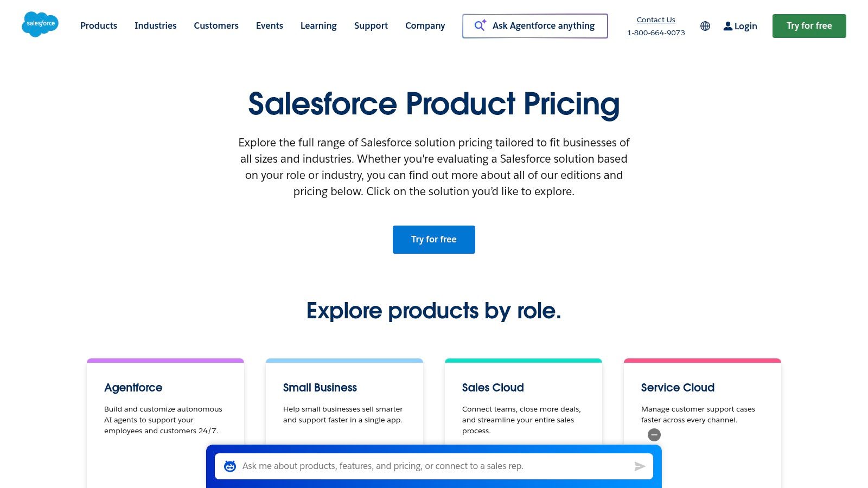Click the Agentforce robot chat icon
The image size is (868, 488).
pyautogui.click(x=230, y=466)
